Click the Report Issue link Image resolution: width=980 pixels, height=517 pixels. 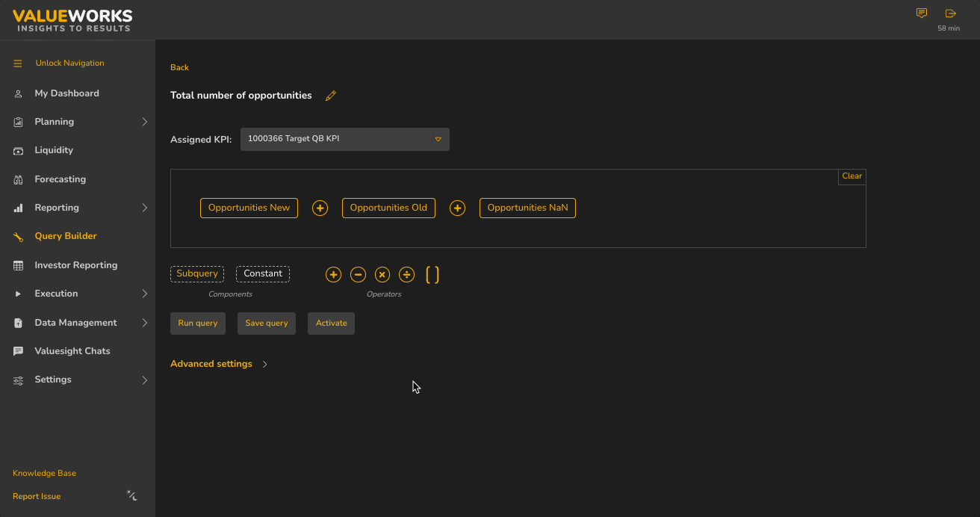click(37, 496)
